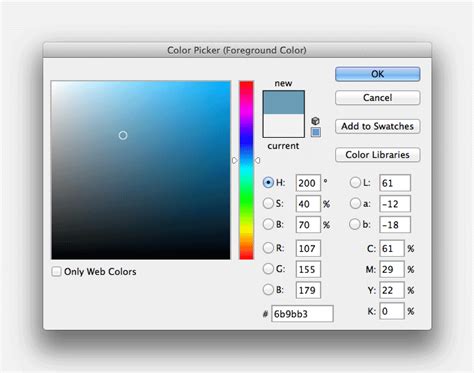474x373 pixels.
Task: Click the small web-safe color swatch below the cube
Action: click(x=316, y=132)
